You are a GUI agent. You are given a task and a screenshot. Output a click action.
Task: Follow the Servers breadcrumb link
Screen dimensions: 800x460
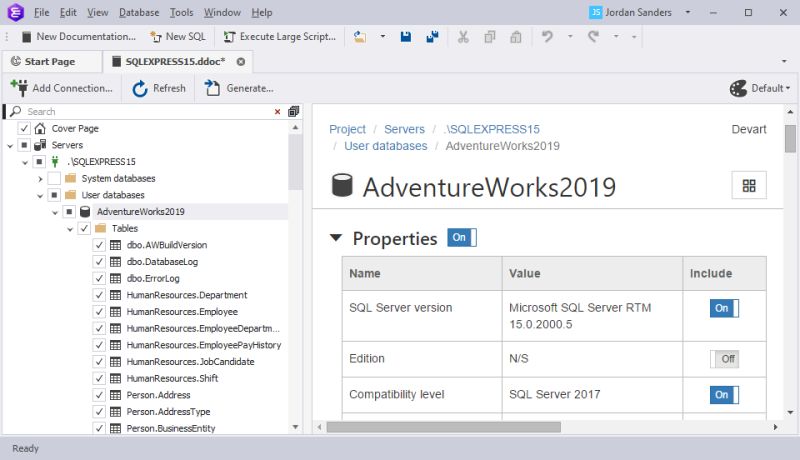404,129
